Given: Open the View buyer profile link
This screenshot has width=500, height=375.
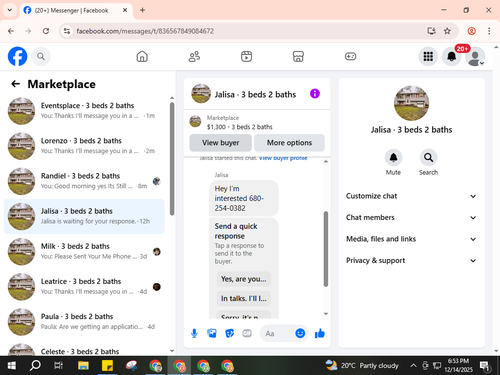Looking at the screenshot, I should 283,158.
